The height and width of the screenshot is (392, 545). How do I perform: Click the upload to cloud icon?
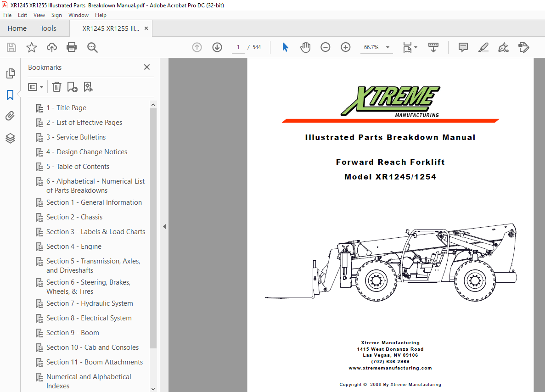pos(52,47)
